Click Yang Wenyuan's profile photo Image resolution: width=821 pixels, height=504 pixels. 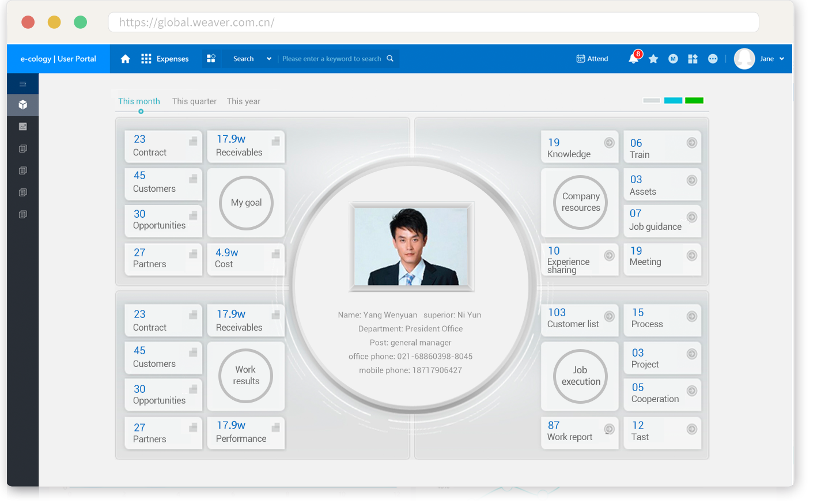(x=411, y=246)
